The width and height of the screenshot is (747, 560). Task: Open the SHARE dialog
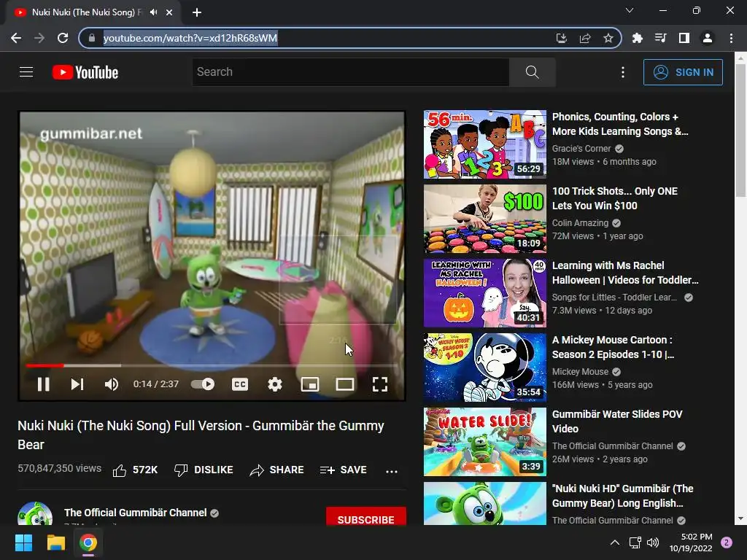coord(276,470)
